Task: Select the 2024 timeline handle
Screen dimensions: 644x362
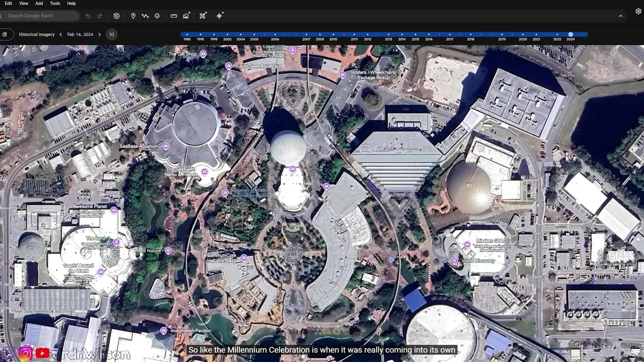Action: click(571, 34)
